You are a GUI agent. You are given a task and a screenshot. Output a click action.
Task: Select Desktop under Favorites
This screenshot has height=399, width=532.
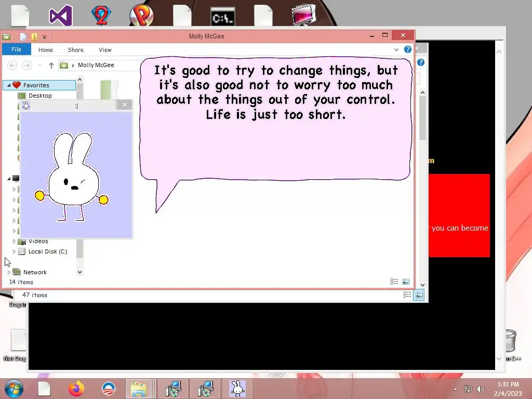click(x=40, y=96)
